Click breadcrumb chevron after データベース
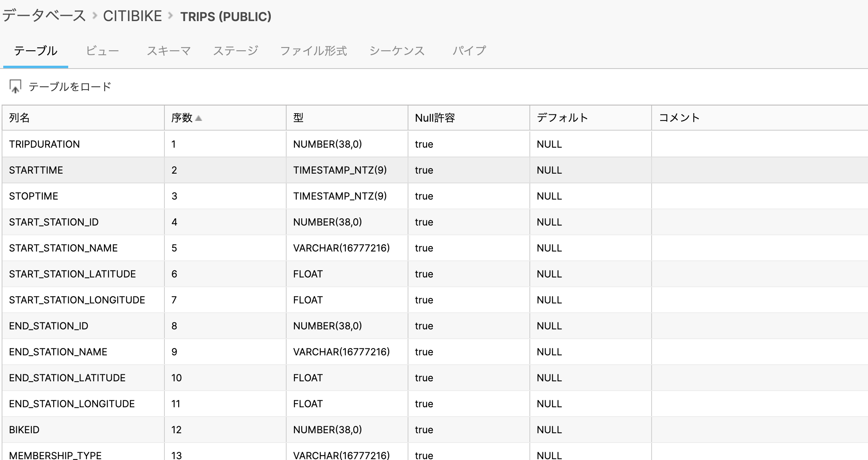The height and width of the screenshot is (460, 868). pyautogui.click(x=95, y=16)
